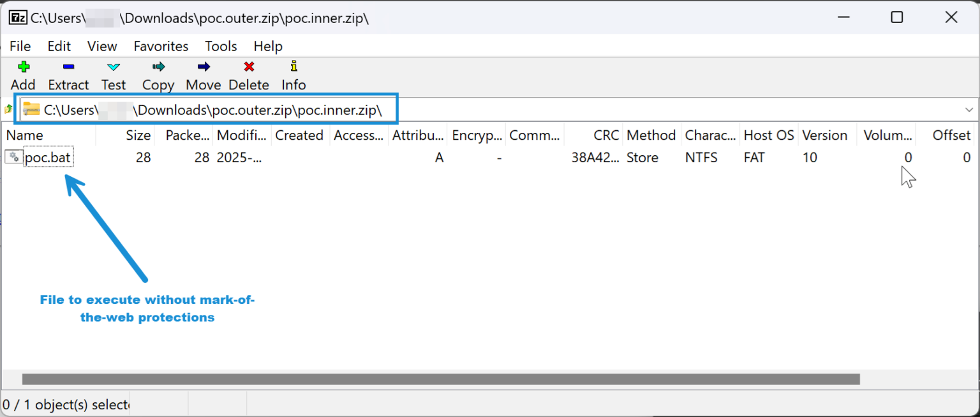Click the Test archive icon

pos(114,66)
